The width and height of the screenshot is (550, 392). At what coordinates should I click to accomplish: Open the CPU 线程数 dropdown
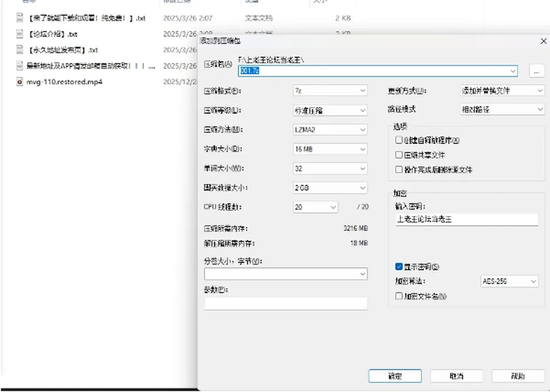click(315, 207)
